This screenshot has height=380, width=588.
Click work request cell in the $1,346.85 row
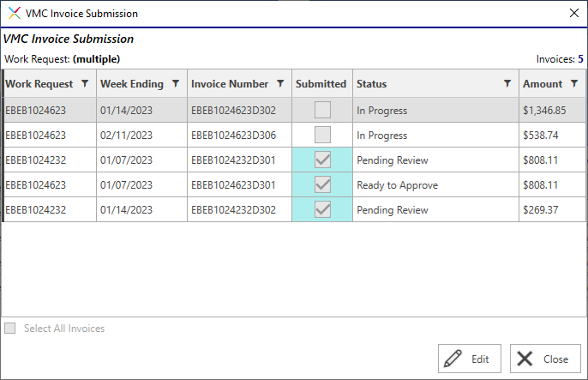tap(50, 111)
